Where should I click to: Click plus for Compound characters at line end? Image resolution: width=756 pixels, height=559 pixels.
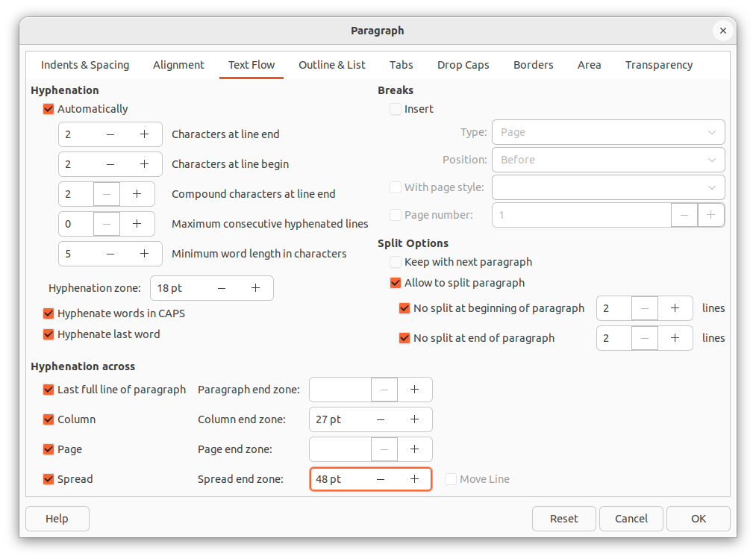tap(137, 194)
